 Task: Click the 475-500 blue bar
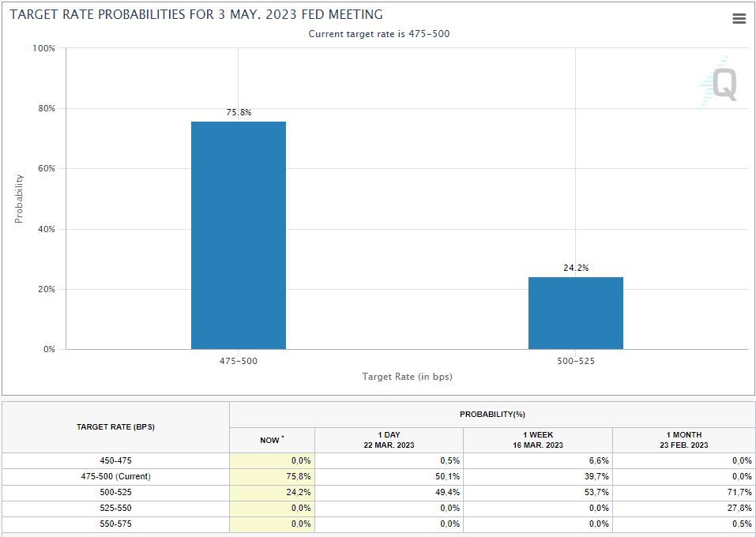pyautogui.click(x=238, y=235)
